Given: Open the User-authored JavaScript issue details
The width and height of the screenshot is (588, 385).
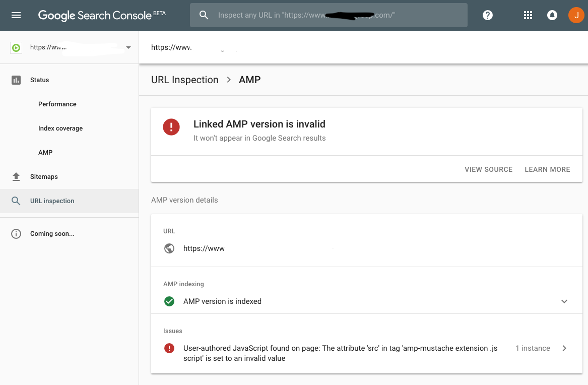Looking at the screenshot, I should (340, 353).
